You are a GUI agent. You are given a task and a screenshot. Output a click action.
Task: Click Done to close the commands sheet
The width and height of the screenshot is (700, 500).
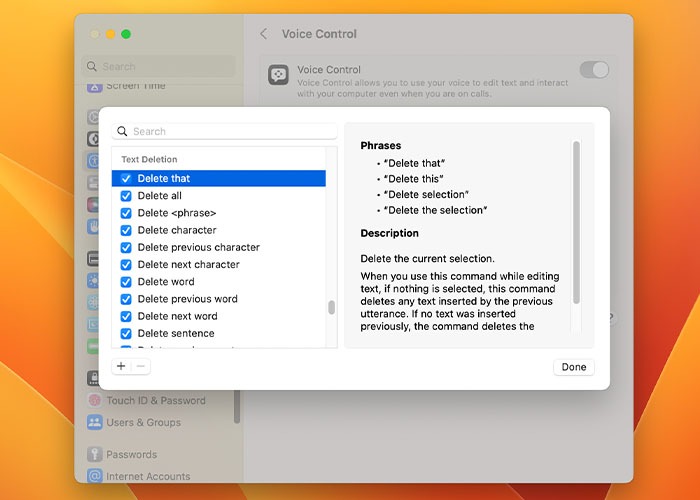[574, 367]
